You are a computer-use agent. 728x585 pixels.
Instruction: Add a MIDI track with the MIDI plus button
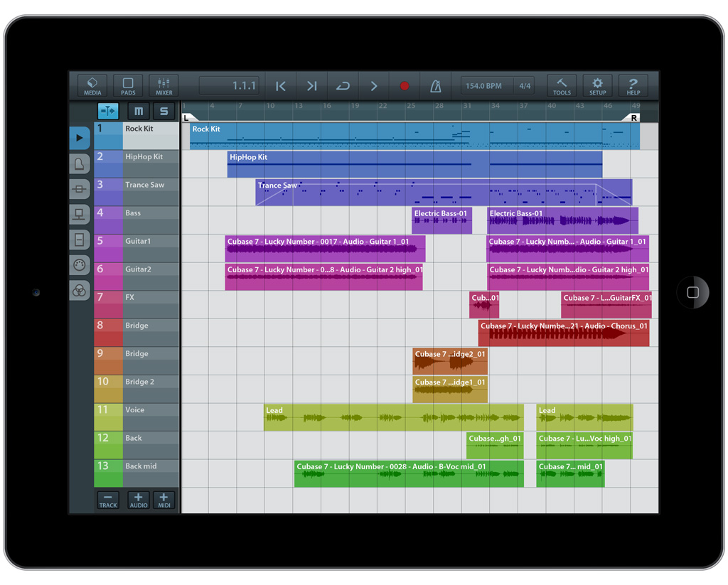click(164, 500)
